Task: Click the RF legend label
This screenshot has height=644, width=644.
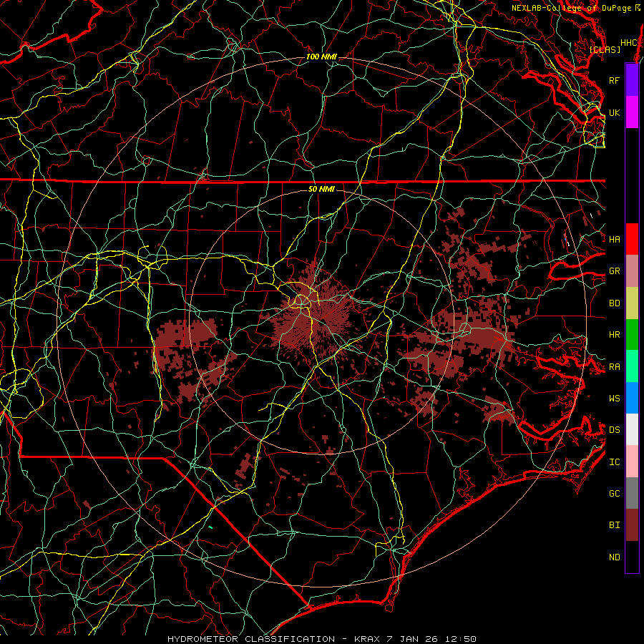Action: coord(614,80)
